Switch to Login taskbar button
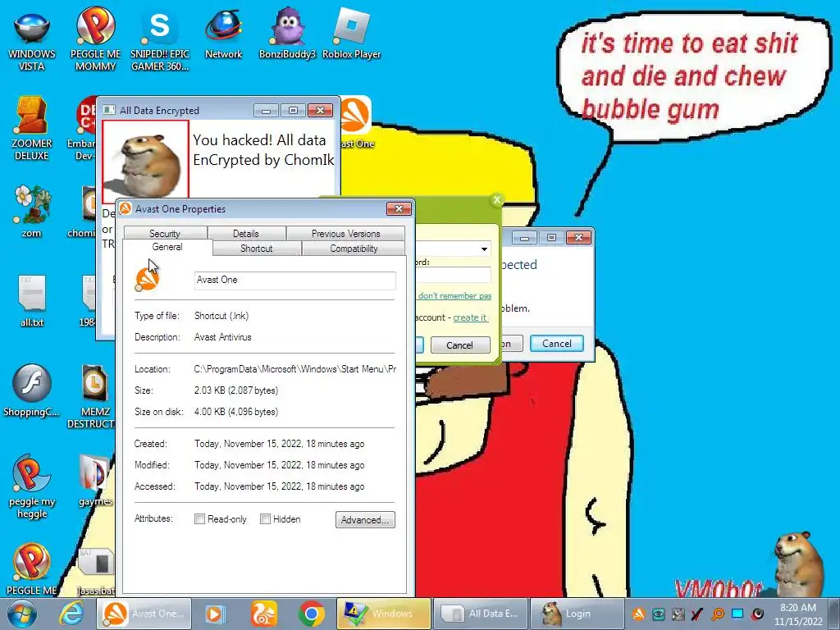Screen dimensions: 840x630 [x=577, y=614]
